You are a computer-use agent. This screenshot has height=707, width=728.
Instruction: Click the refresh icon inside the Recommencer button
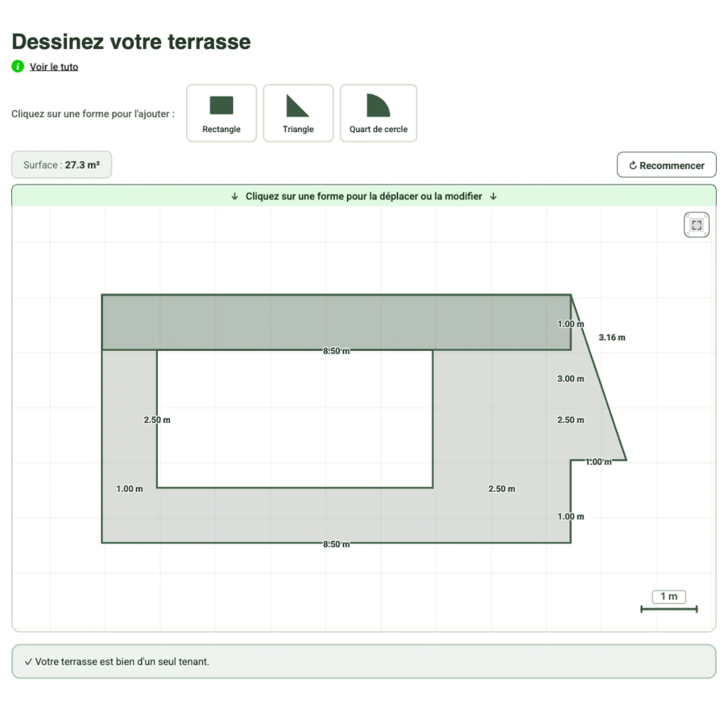pos(633,164)
